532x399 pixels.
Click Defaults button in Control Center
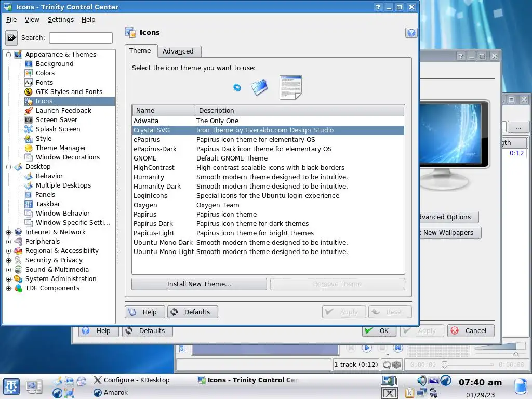tap(192, 312)
